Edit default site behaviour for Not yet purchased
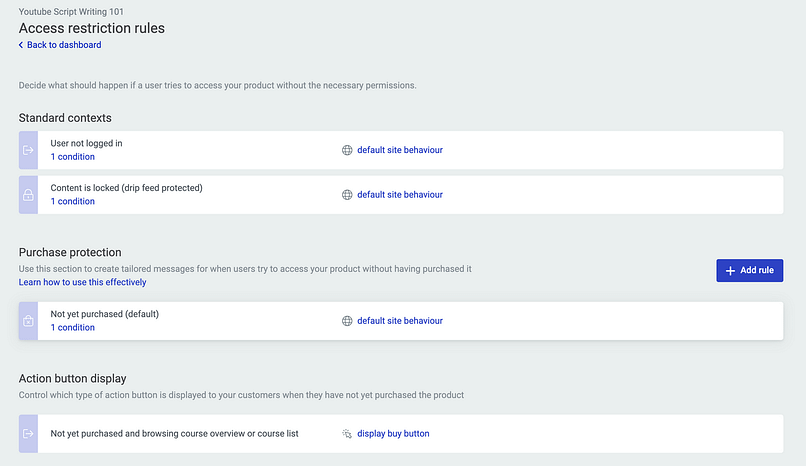This screenshot has width=806, height=466. pos(399,321)
